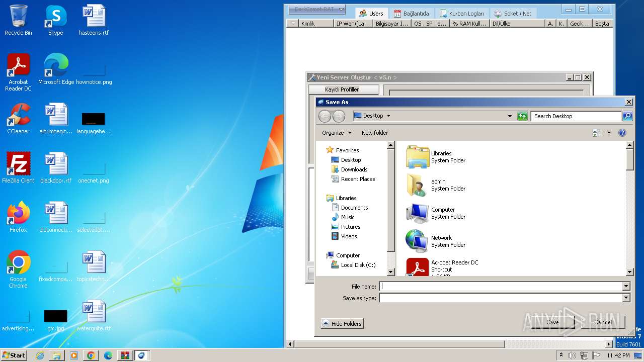This screenshot has width=644, height=362.
Task: Open Network system folder in file list
Action: pos(437,241)
